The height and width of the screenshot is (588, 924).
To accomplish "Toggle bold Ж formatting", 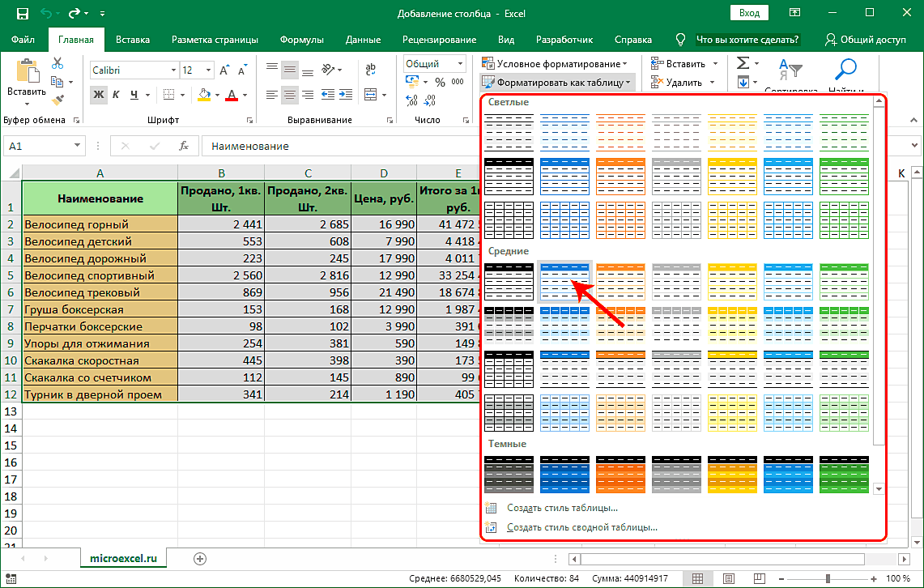I will point(99,95).
